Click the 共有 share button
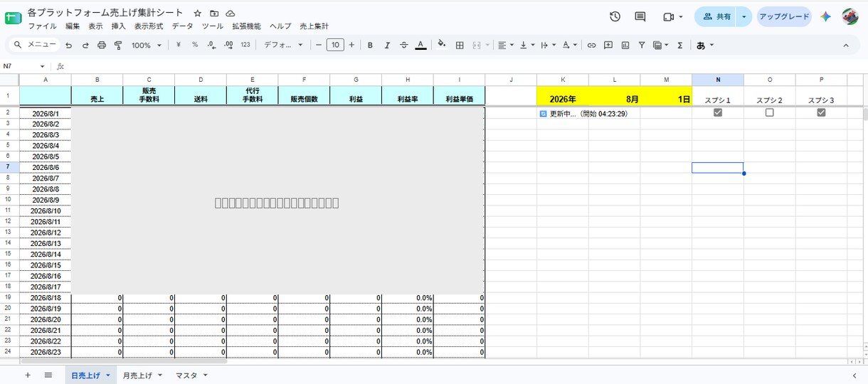The height and width of the screenshot is (384, 868). (x=716, y=16)
